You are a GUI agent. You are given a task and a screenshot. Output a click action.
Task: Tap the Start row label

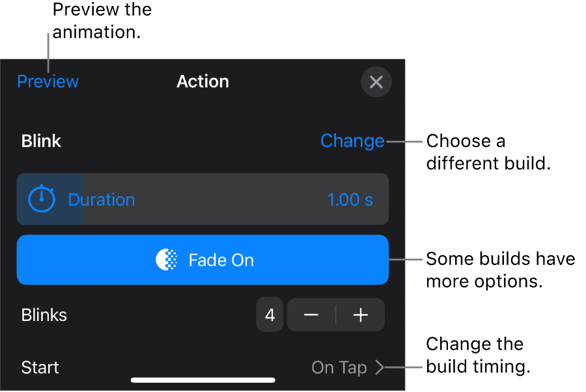(x=40, y=367)
